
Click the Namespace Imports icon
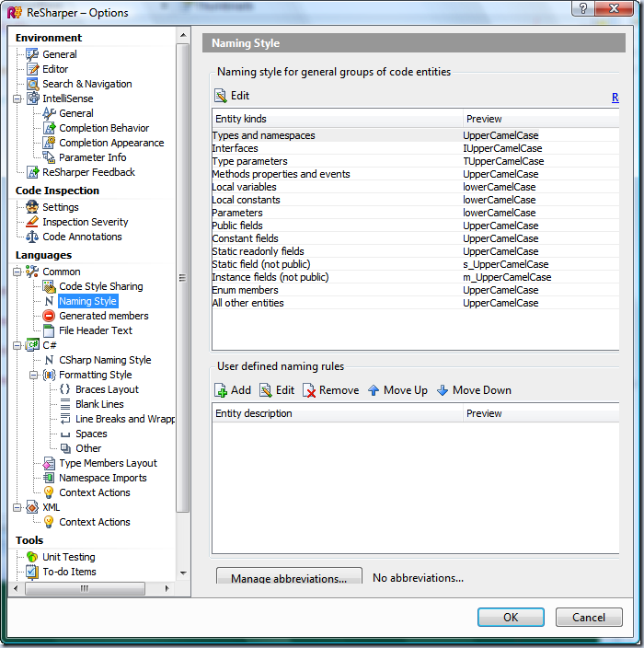pos(49,478)
